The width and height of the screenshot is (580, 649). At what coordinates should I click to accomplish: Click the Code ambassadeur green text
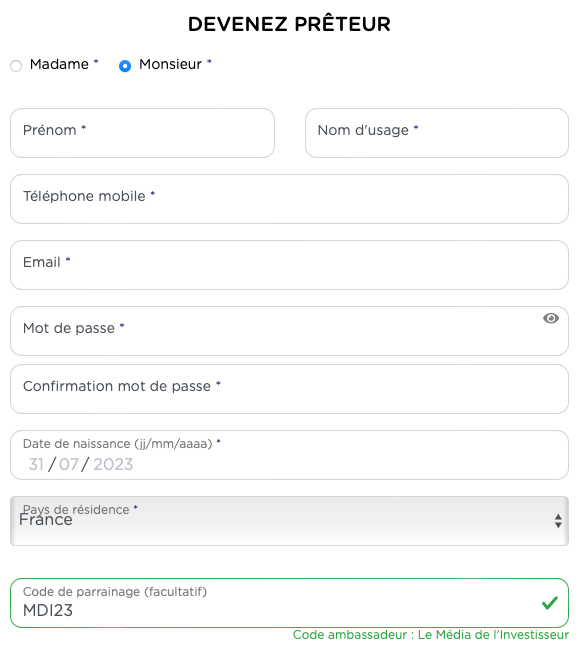tap(431, 635)
